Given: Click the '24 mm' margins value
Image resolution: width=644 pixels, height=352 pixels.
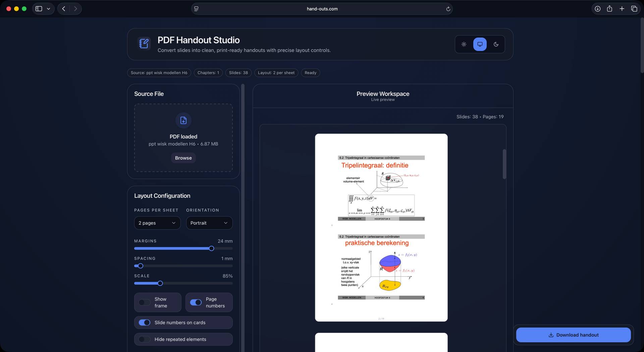Looking at the screenshot, I should click(225, 241).
